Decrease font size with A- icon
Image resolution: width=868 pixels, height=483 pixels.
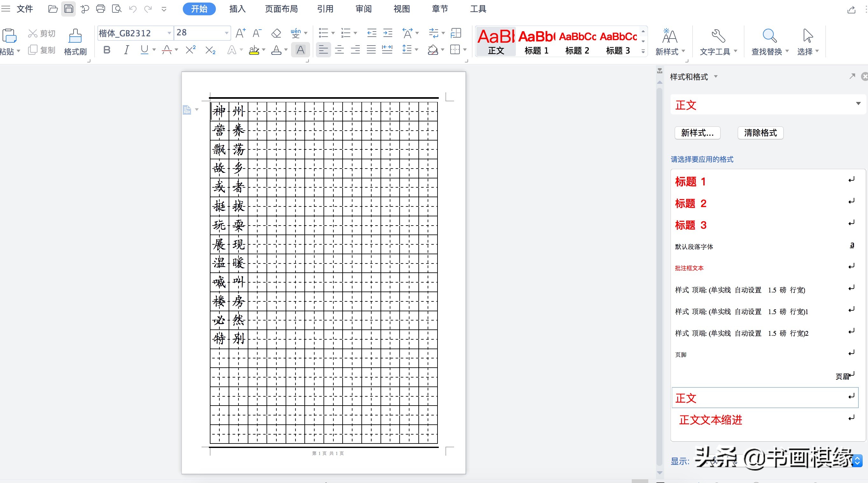pyautogui.click(x=257, y=33)
